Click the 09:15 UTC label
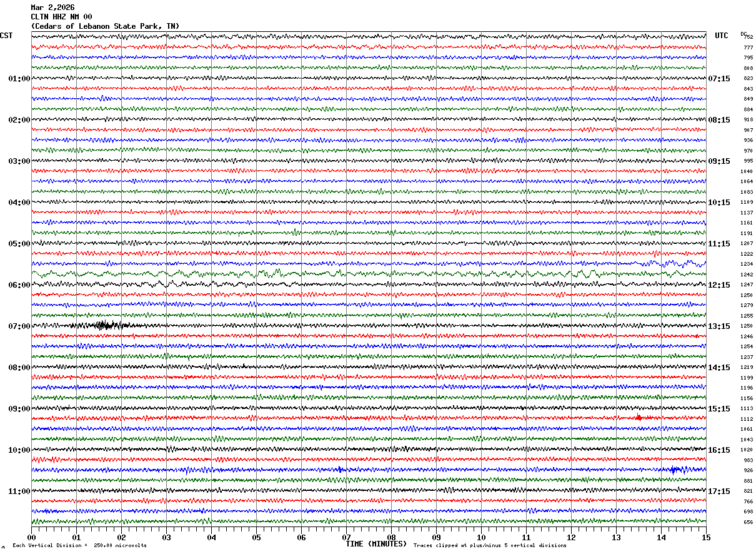This screenshot has height=554, width=756. (x=719, y=161)
